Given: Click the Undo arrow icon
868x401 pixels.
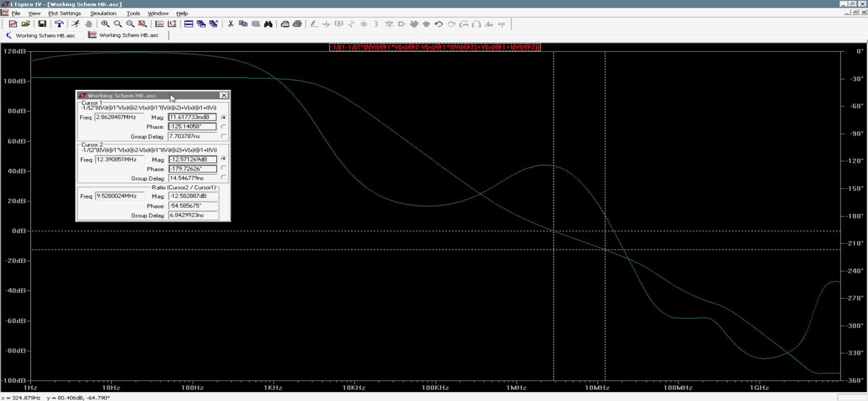Looking at the screenshot, I should pyautogui.click(x=439, y=24).
